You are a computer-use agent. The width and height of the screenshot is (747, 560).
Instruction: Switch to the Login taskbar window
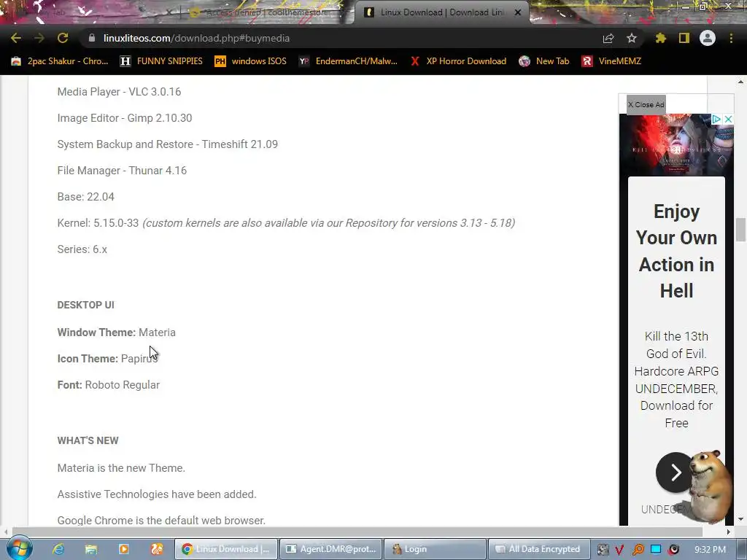pos(435,549)
